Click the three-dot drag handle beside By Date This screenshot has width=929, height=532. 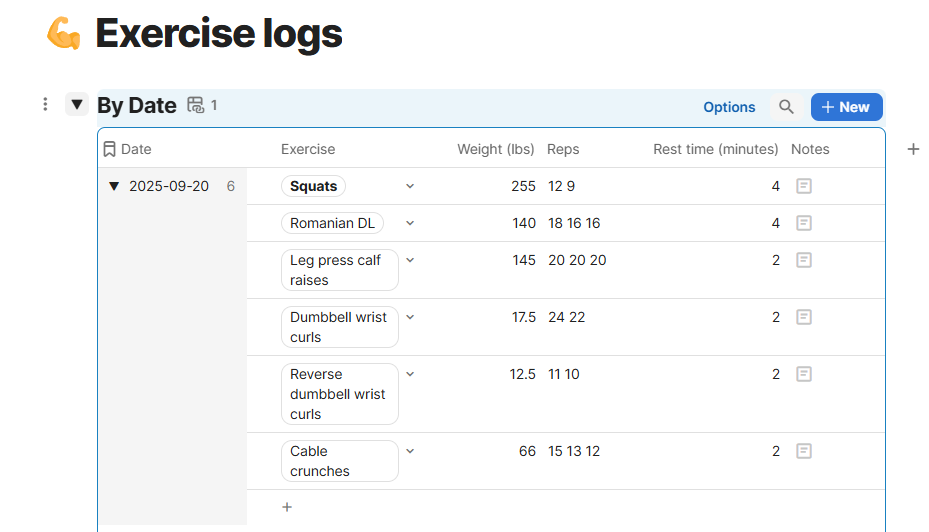tap(45, 104)
